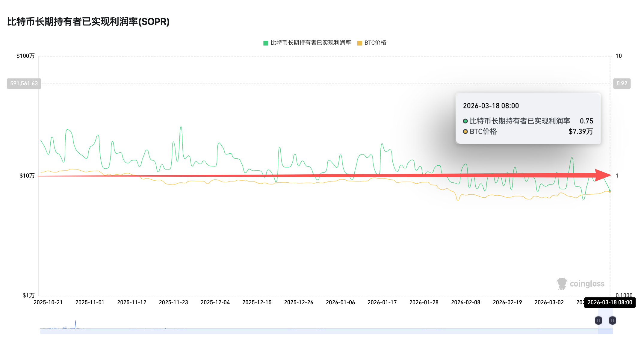Open the black 2026-03-18 08:00 date badge
The height and width of the screenshot is (342, 644).
tap(610, 302)
